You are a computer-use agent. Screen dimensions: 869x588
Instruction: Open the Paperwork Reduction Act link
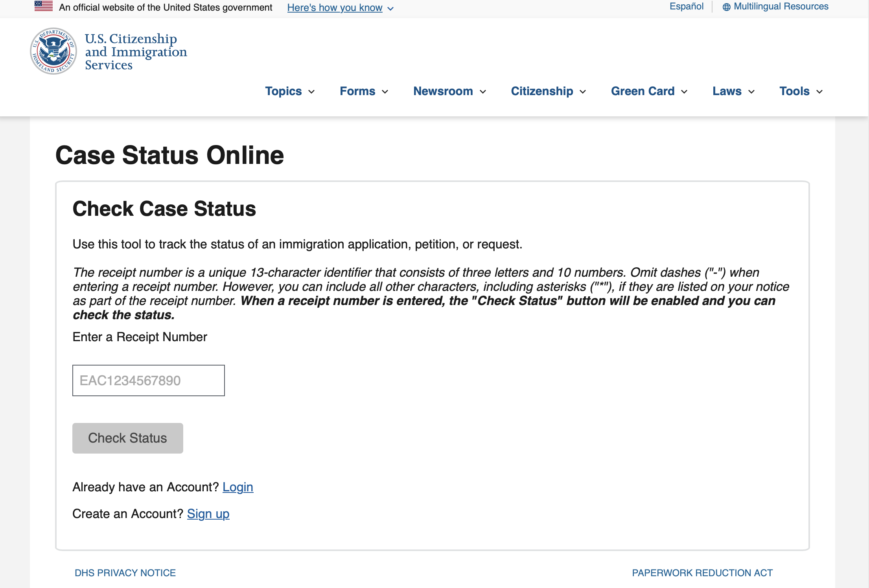[x=702, y=573]
